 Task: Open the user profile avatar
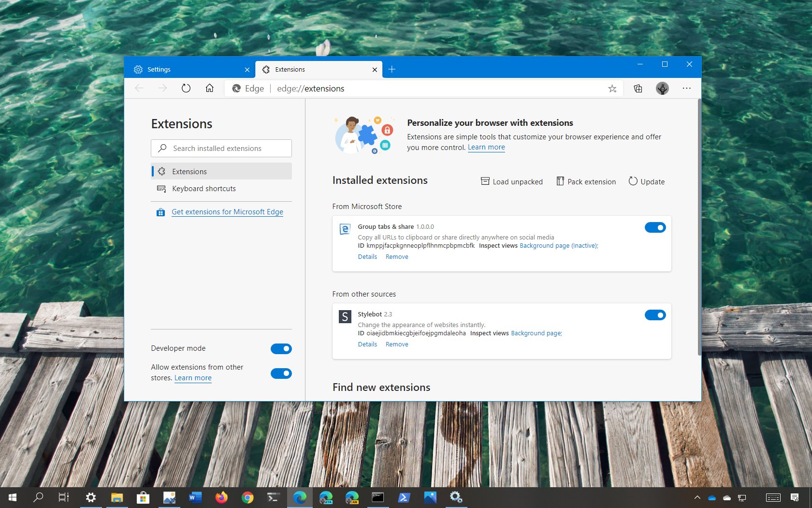[x=662, y=88]
